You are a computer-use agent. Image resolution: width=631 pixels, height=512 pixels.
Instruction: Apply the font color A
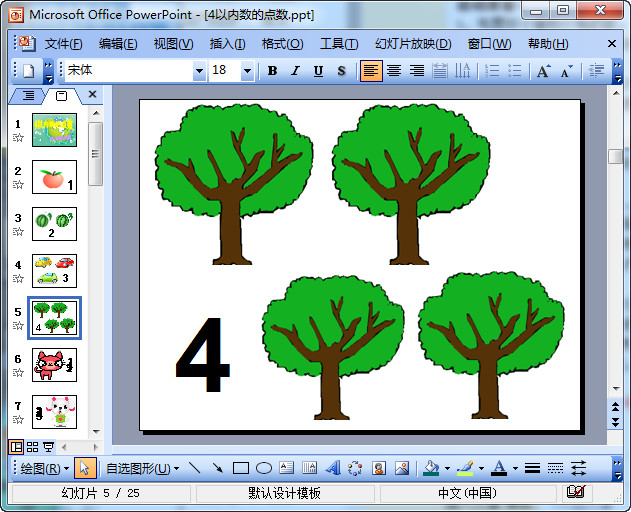499,468
